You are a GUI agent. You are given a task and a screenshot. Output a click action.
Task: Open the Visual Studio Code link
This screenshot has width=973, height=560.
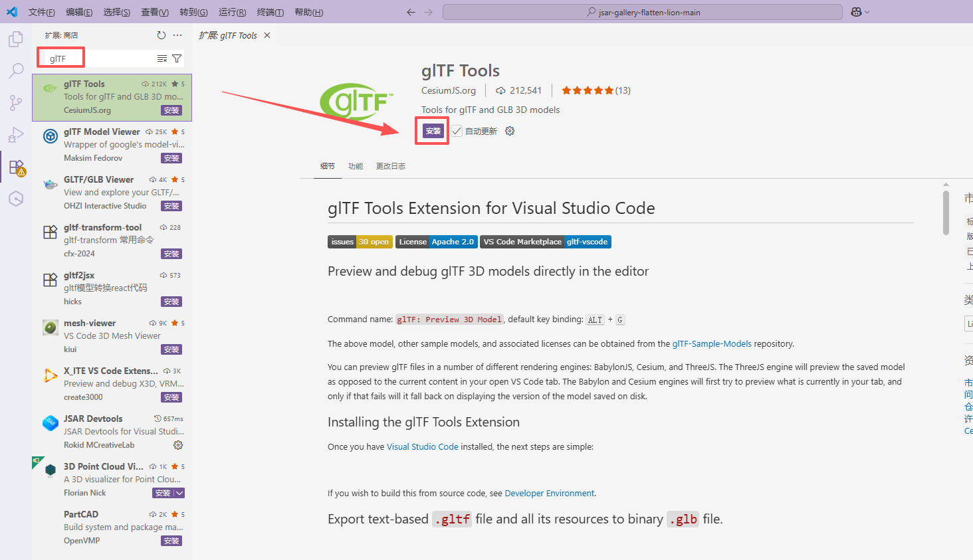[x=423, y=446]
